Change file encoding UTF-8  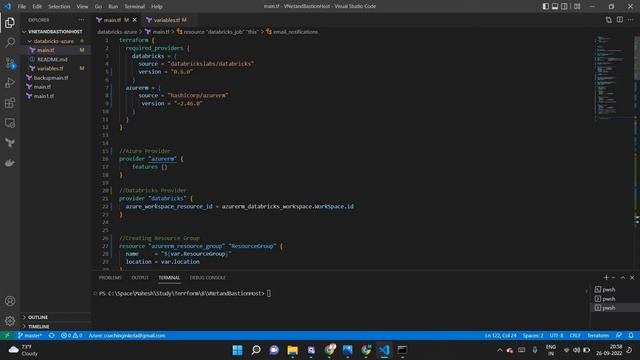(x=556, y=336)
